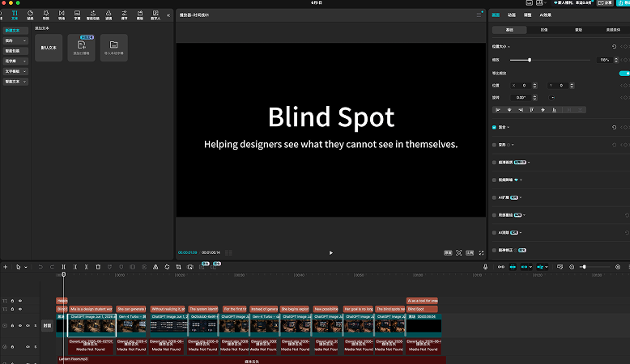
Task: Open the 贴纸 stickers panel icon
Action: point(30,15)
